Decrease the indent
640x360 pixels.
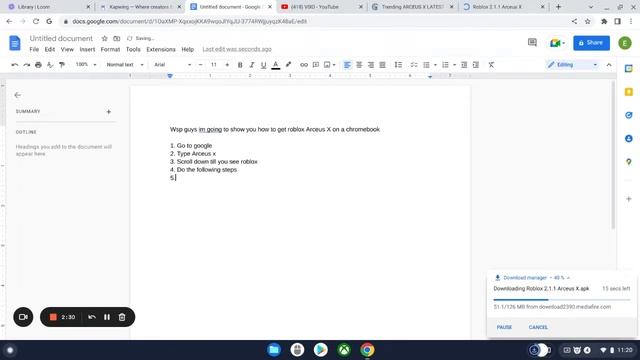pyautogui.click(x=464, y=65)
